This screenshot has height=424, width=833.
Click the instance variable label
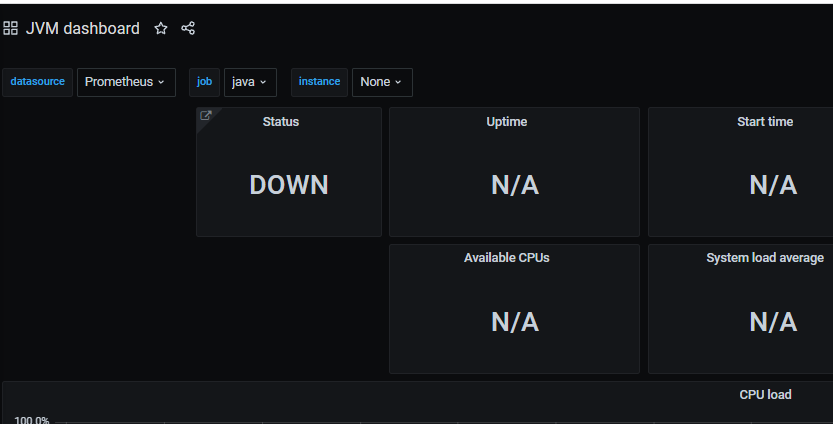coord(319,82)
